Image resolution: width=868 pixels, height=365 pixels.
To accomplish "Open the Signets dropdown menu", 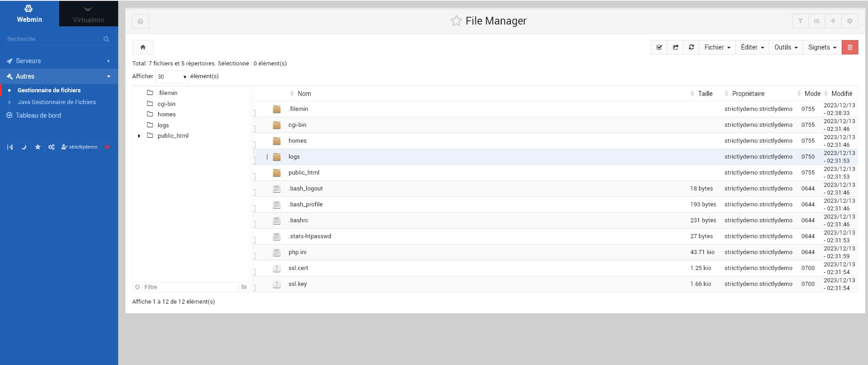I will (x=822, y=47).
